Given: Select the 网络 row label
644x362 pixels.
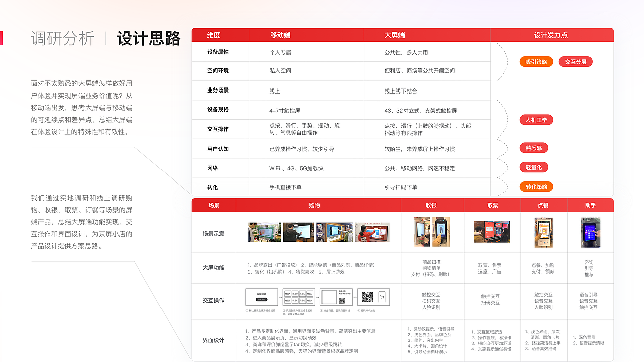Looking at the screenshot, I should (212, 168).
